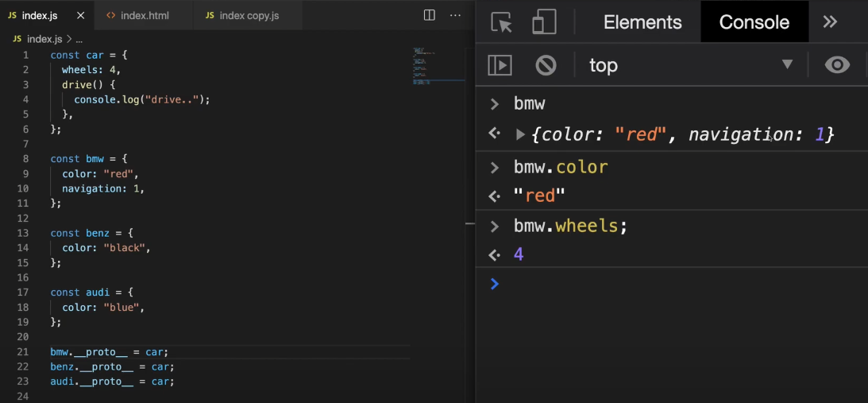The width and height of the screenshot is (868, 403).
Task: Click the "red" result in the console
Action: pos(539,196)
